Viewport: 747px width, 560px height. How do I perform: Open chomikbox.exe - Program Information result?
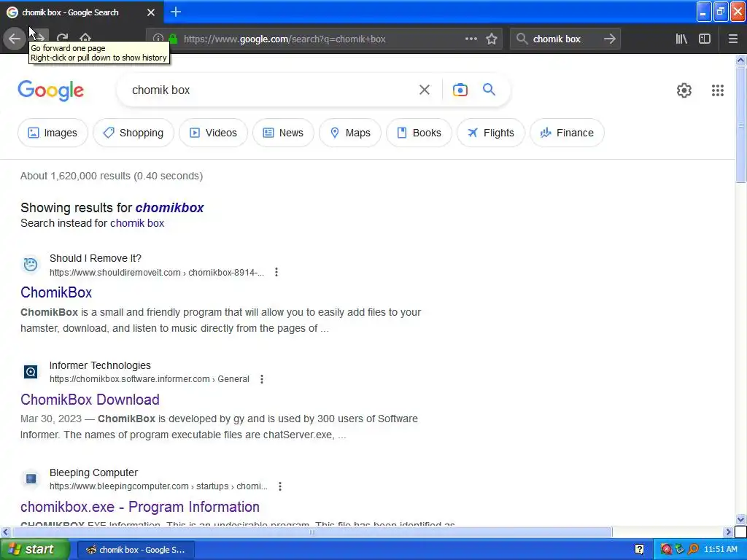[140, 507]
